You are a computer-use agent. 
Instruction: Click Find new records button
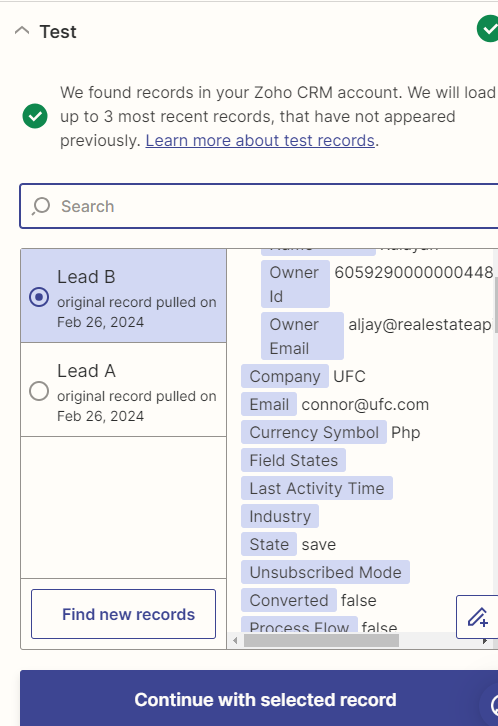click(124, 614)
